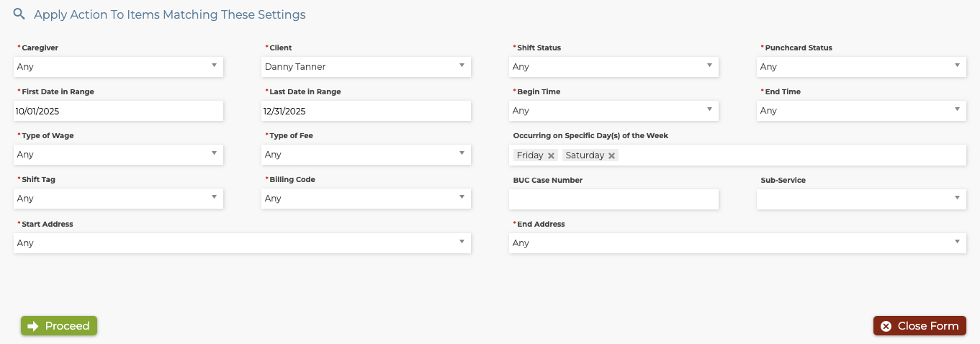This screenshot has width=980, height=344.
Task: Click the First Date in Range field
Action: [x=119, y=111]
